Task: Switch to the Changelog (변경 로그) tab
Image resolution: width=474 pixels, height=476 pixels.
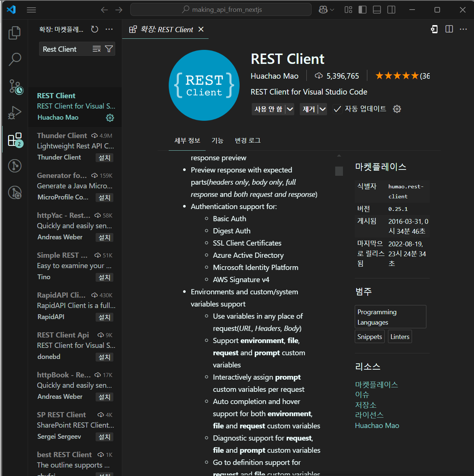Action: point(248,140)
